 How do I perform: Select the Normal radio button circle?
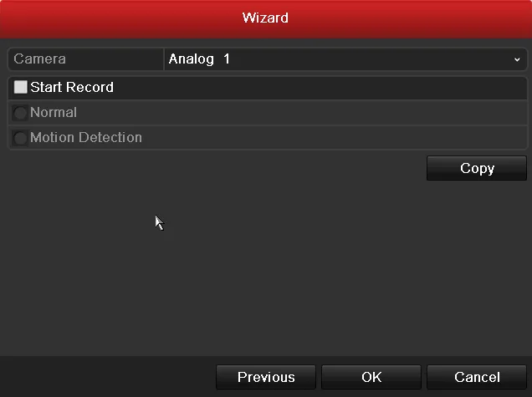tap(20, 113)
